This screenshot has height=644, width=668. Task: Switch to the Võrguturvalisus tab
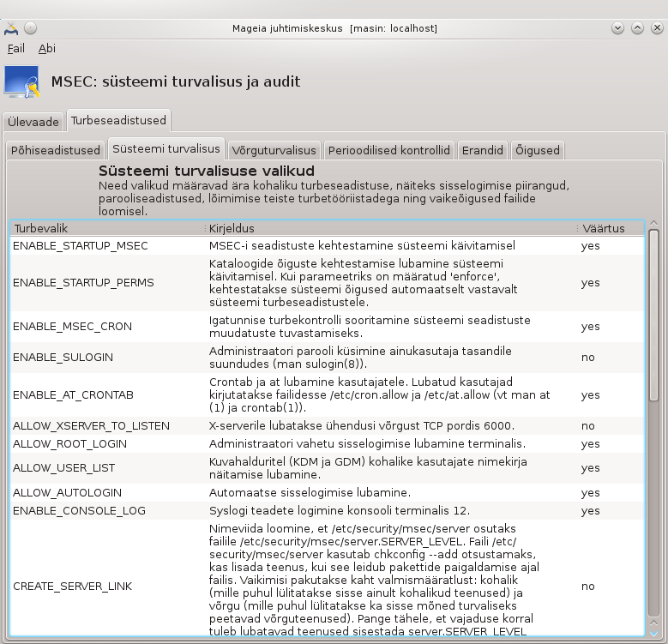point(274,150)
